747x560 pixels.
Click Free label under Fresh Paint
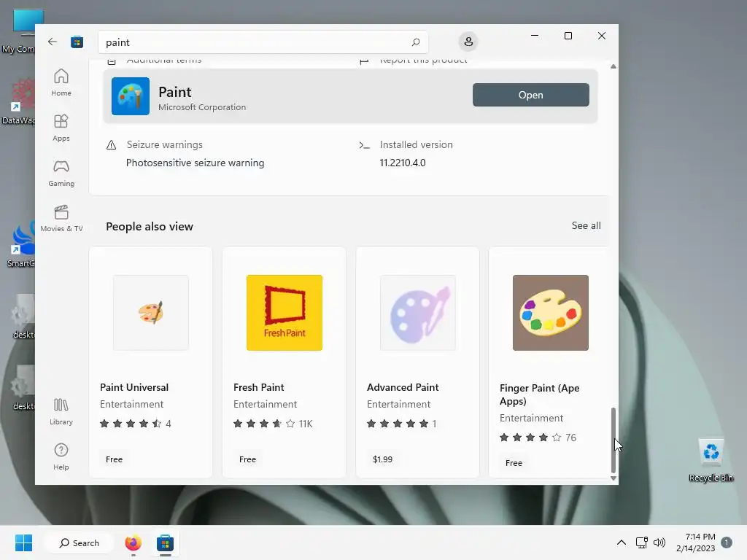(247, 459)
